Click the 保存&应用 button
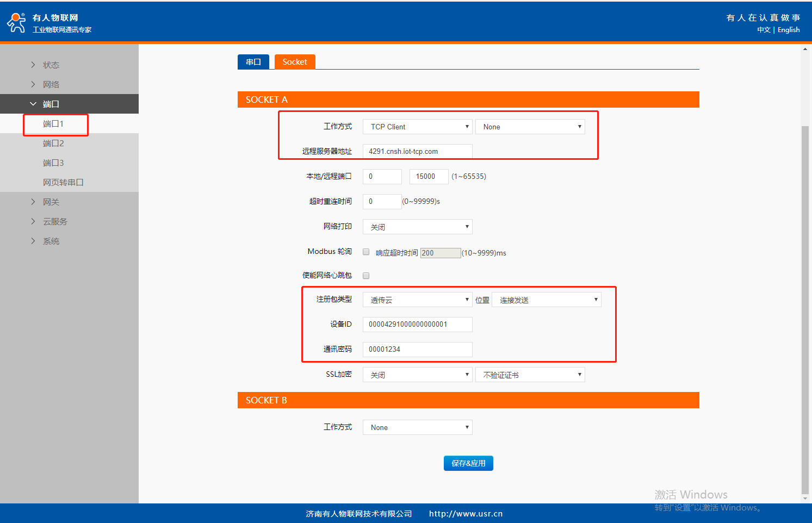812x523 pixels. (468, 463)
